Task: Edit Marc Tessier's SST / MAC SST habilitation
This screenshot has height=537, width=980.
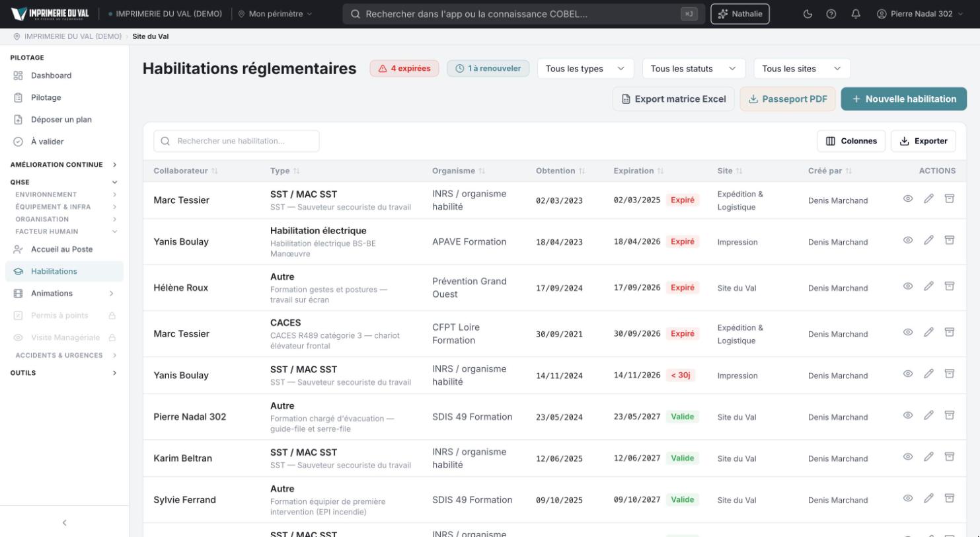Action: click(928, 198)
